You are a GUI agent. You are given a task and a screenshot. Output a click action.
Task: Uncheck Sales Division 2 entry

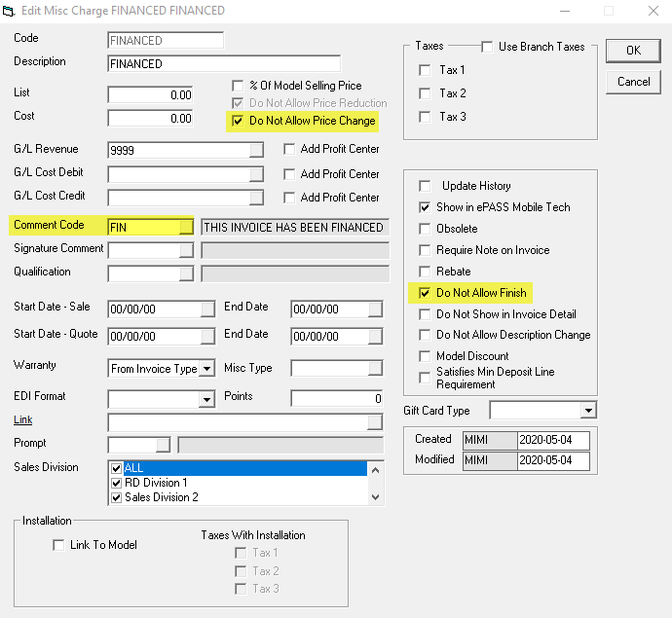[x=116, y=497]
